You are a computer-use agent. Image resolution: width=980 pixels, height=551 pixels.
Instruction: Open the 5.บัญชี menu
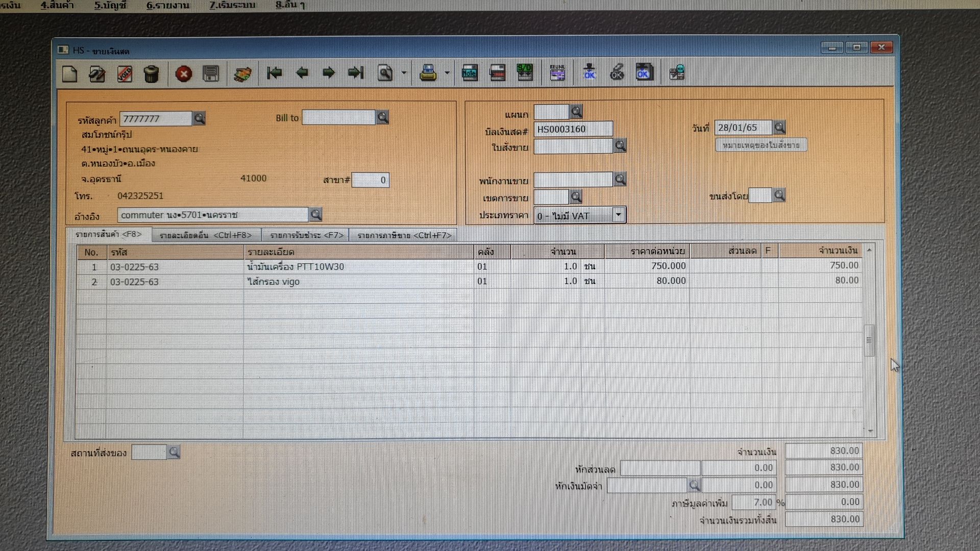click(x=110, y=5)
